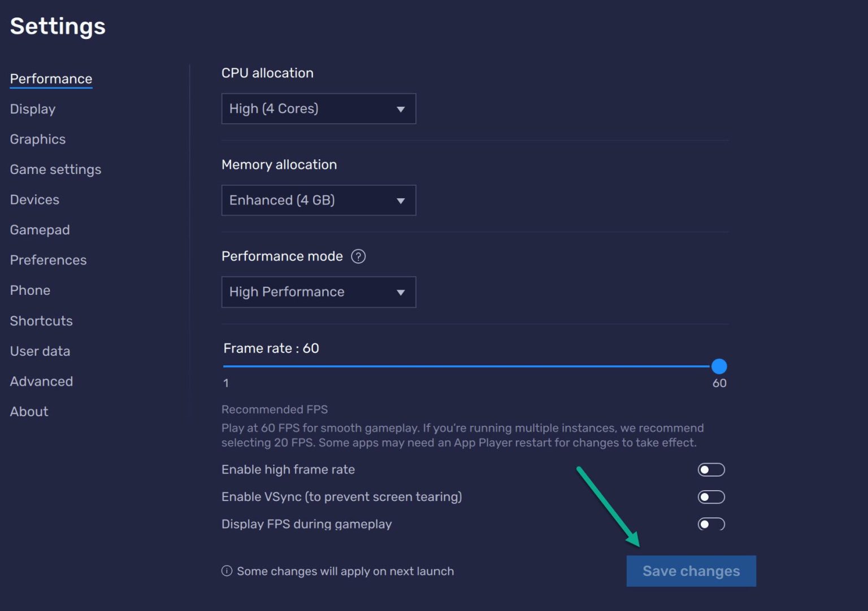
Task: Enable high frame rate
Action: pos(711,469)
